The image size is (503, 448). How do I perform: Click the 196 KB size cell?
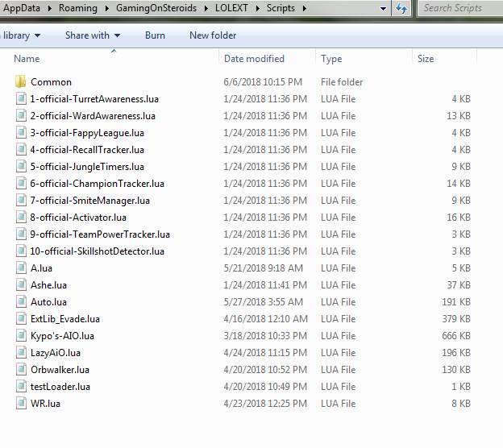pyautogui.click(x=456, y=353)
